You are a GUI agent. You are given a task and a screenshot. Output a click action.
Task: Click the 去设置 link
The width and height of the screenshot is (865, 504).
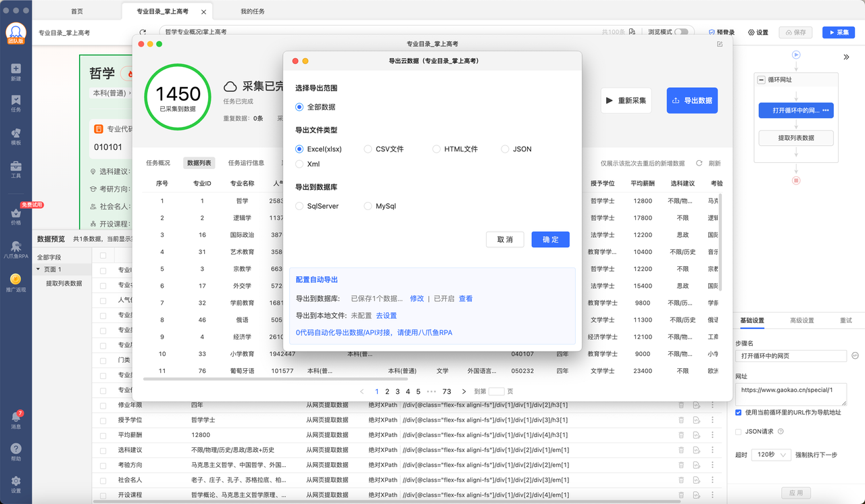(x=386, y=316)
